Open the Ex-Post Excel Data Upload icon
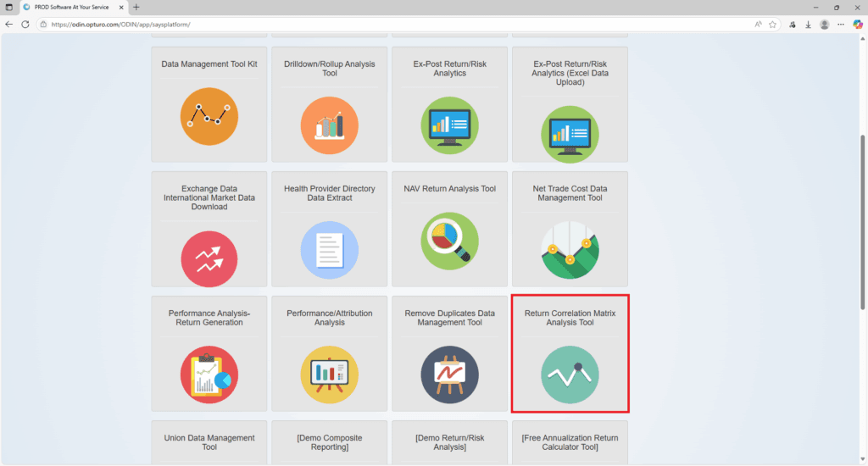Image resolution: width=868 pixels, height=466 pixels. point(570,134)
